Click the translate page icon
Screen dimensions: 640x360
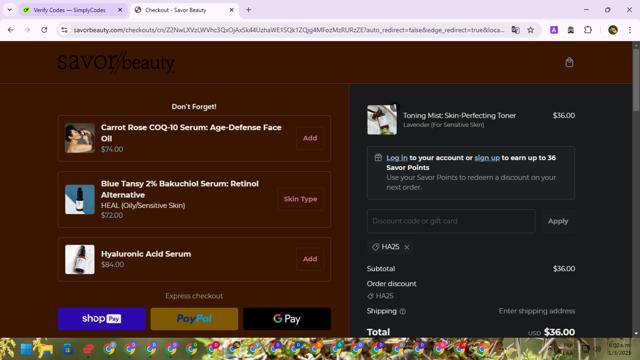click(x=516, y=30)
